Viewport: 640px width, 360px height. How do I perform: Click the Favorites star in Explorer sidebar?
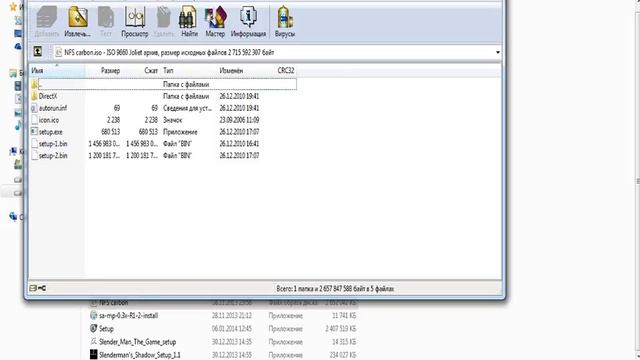[x=13, y=7]
